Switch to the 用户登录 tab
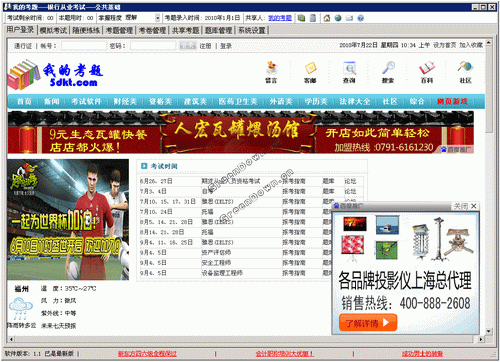Image resolution: width=500 pixels, height=362 pixels. (20, 30)
